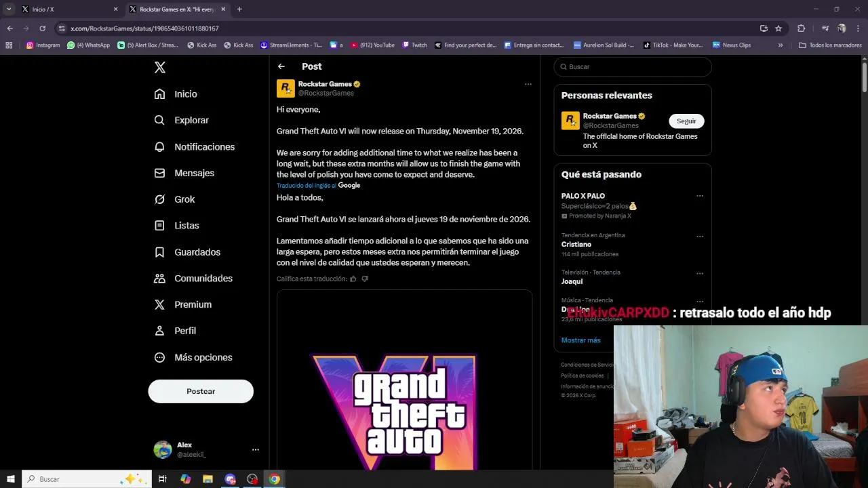Screen dimensions: 868x488
Task: Open Chrome three-dot menu
Action: click(859, 28)
